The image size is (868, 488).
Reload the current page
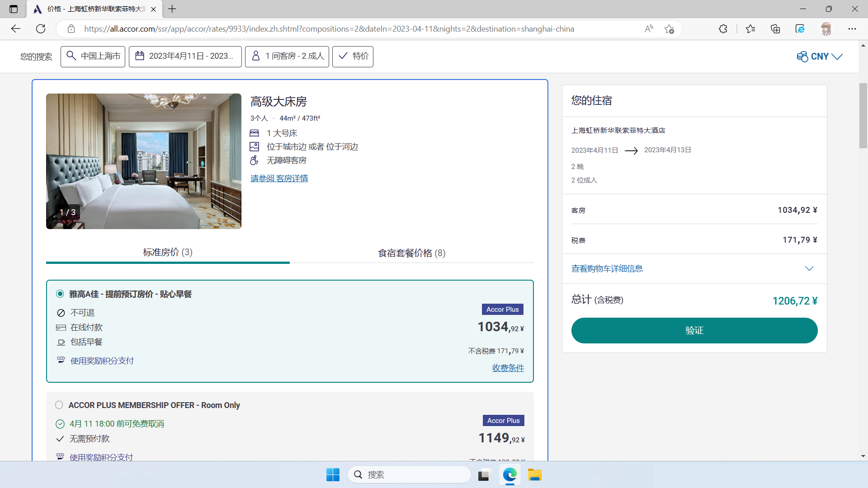pyautogui.click(x=41, y=29)
